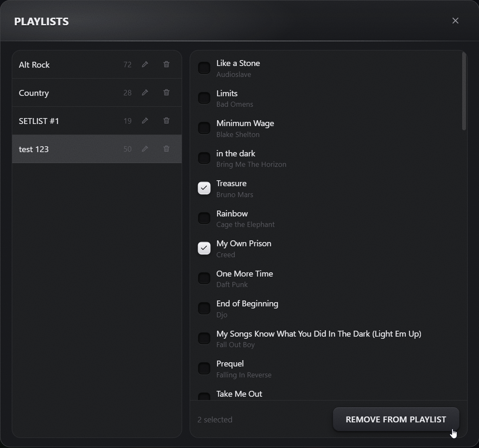Check the One More Time song
The image size is (479, 448).
204,278
